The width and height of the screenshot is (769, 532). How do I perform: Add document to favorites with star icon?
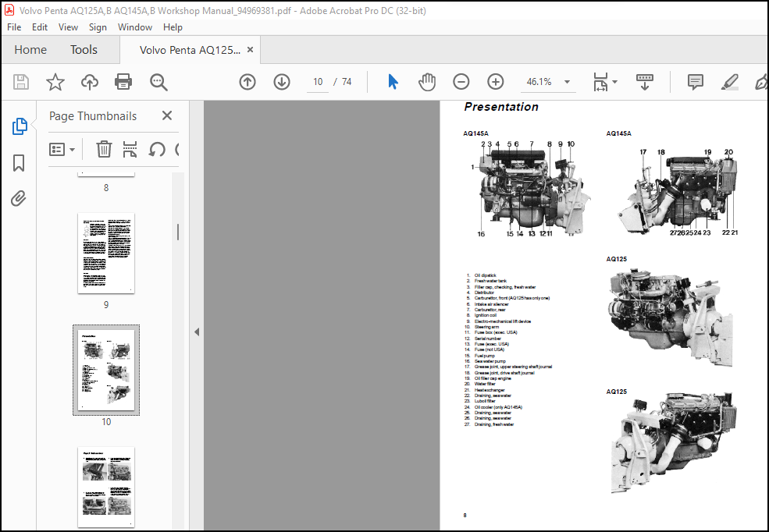tap(55, 82)
